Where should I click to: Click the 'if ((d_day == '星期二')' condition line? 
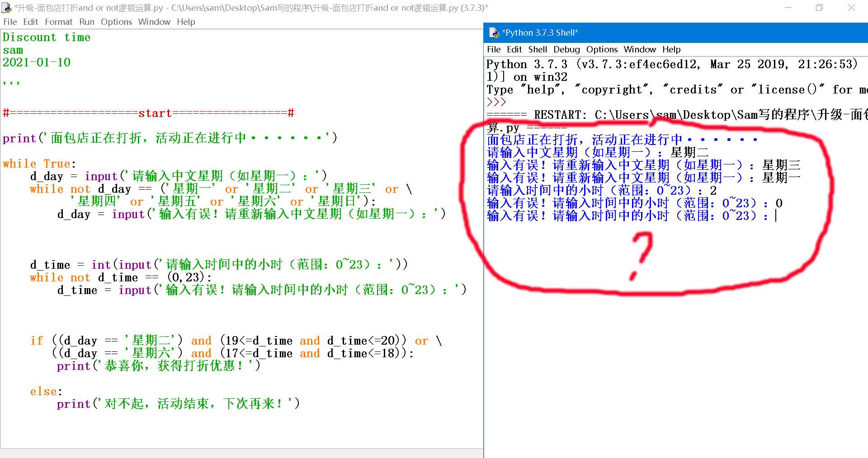(x=236, y=341)
